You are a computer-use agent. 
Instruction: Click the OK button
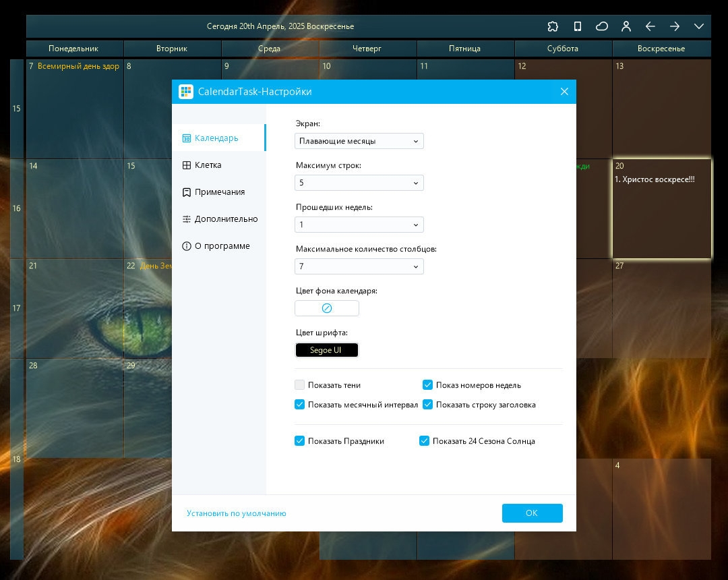pos(532,513)
